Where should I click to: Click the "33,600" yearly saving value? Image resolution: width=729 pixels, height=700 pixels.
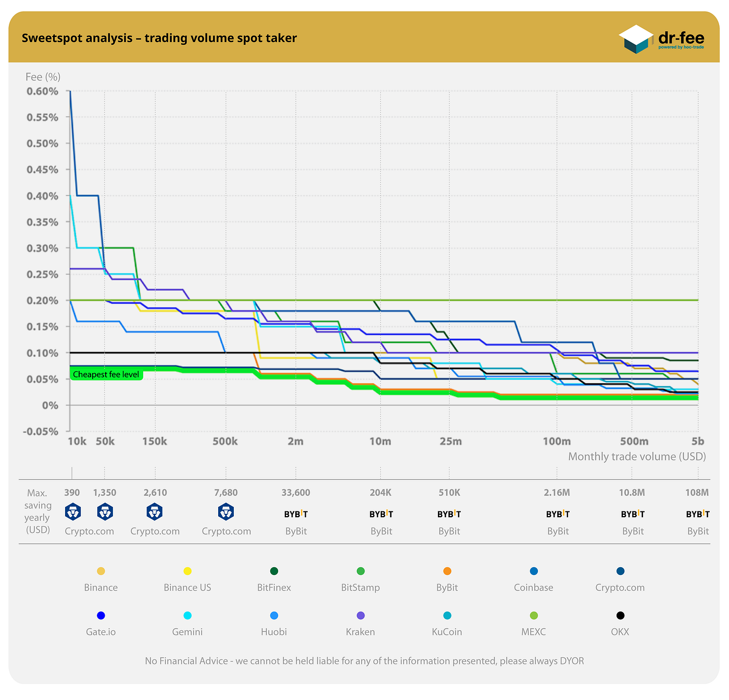pyautogui.click(x=296, y=493)
